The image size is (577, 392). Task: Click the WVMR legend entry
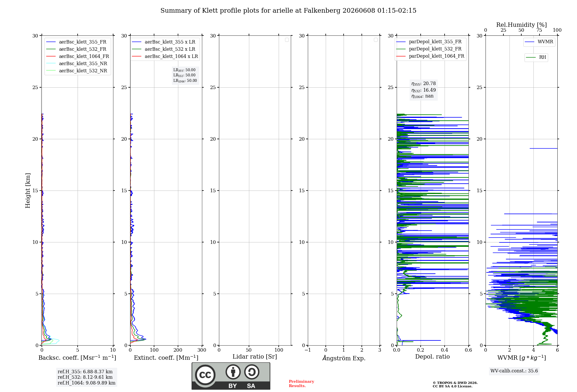[x=539, y=42]
